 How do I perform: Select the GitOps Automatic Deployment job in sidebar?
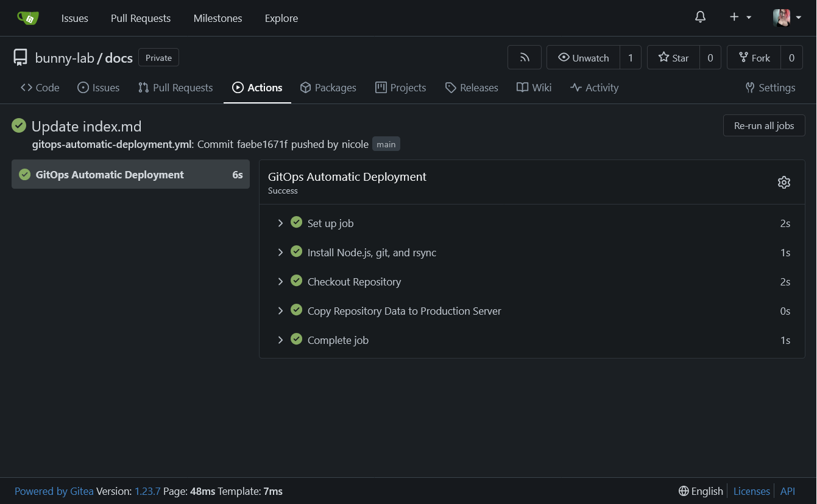click(110, 174)
